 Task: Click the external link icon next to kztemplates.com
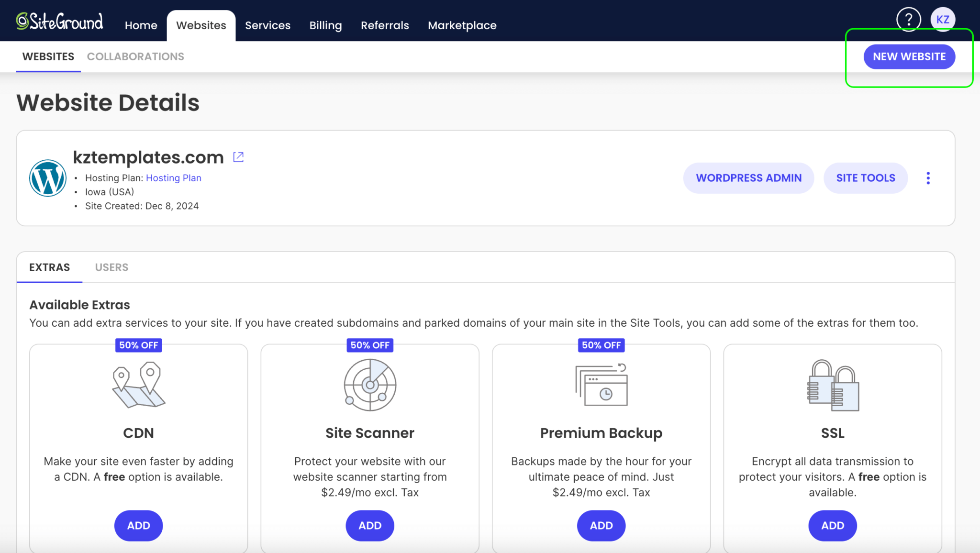(239, 157)
